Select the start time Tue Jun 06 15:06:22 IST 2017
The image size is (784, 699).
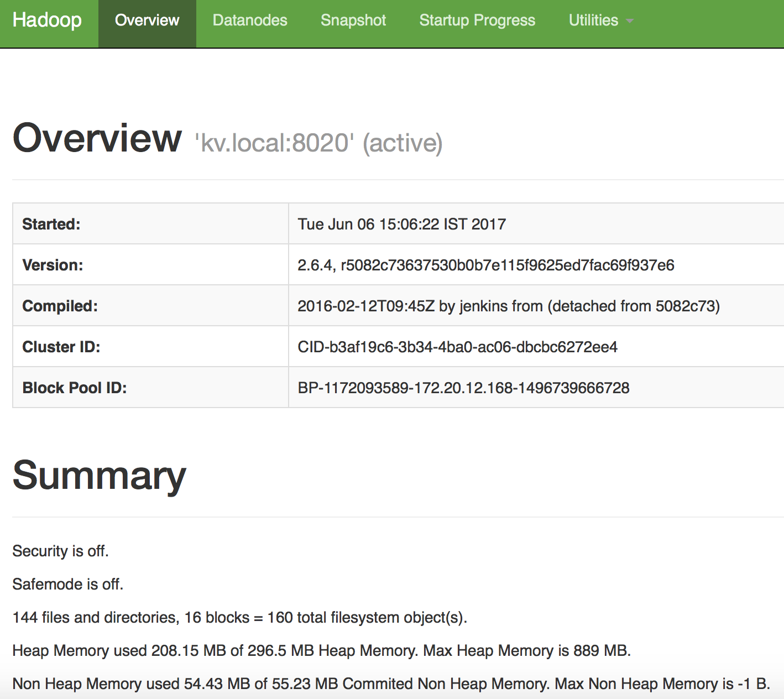coord(402,224)
